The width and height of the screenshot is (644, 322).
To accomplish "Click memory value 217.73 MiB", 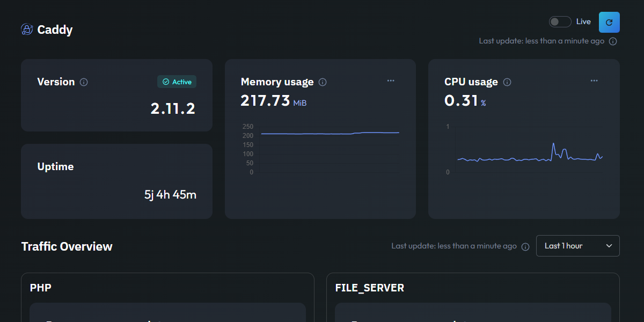I will coord(274,101).
